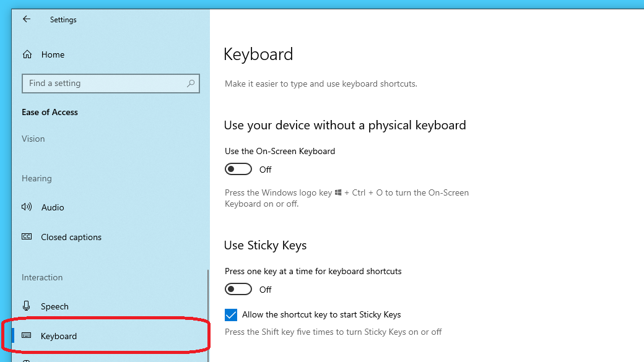
Task: Switch to the Closed captions page
Action: (x=70, y=236)
